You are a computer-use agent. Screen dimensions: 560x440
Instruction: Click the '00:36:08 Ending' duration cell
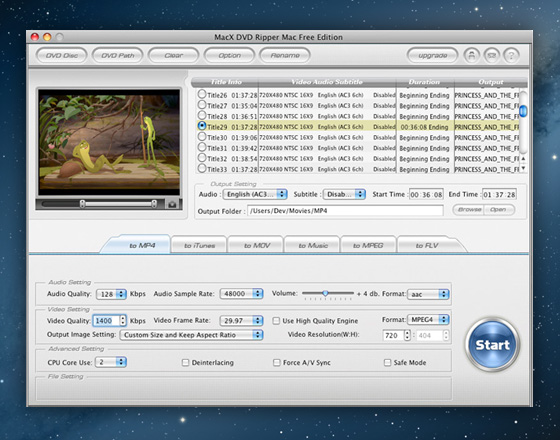coord(424,127)
